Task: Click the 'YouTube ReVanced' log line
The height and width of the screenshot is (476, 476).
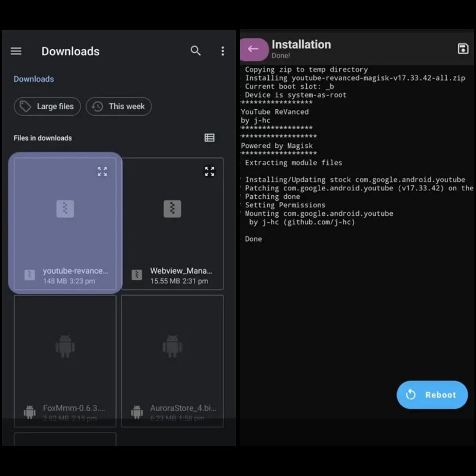Action: (275, 112)
